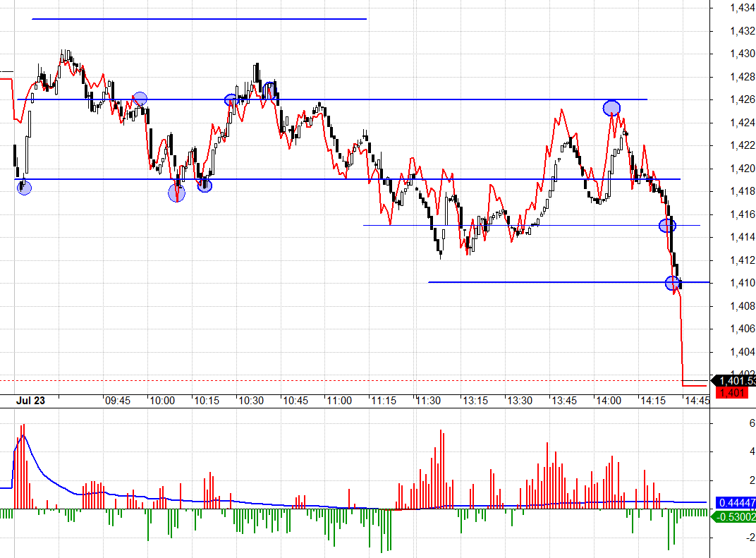This screenshot has width=756, height=558.
Task: Click the circle marker on the 1,410 line
Action: pos(673,284)
